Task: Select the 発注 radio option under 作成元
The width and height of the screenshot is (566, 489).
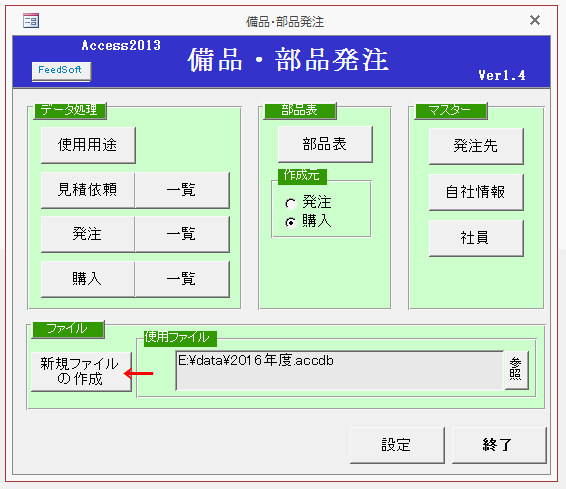Action: 291,203
